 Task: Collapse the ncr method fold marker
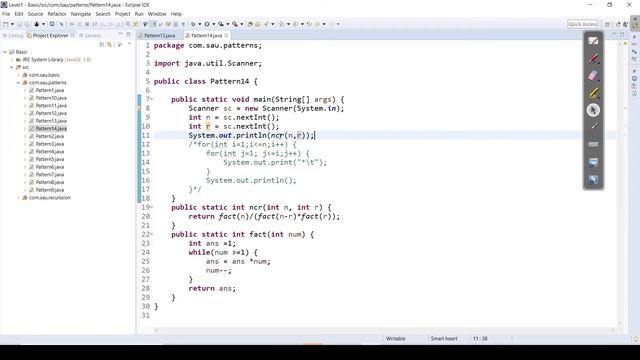coord(152,207)
